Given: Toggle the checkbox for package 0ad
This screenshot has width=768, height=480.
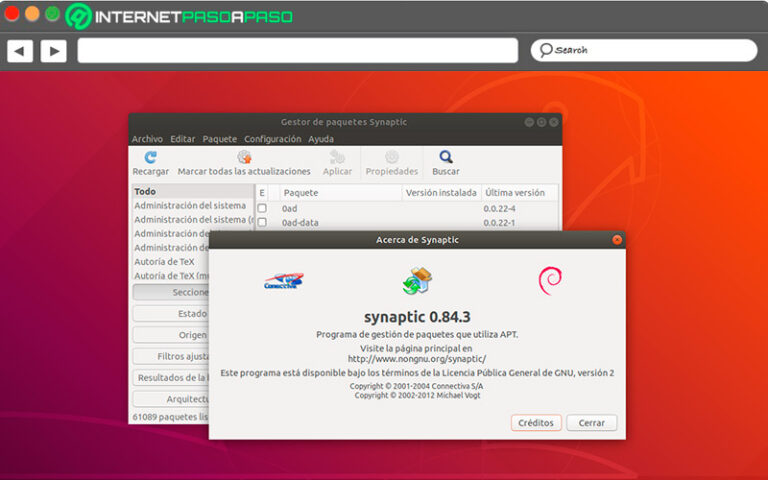Looking at the screenshot, I should [262, 208].
